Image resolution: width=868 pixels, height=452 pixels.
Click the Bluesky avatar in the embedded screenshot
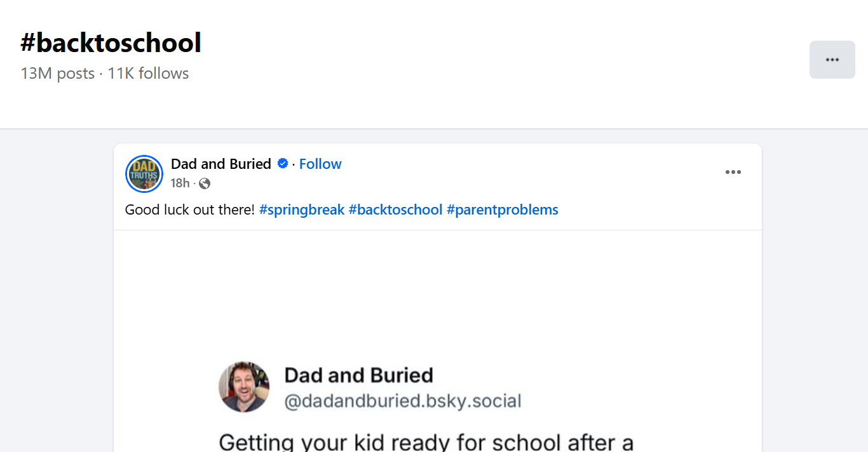(244, 386)
